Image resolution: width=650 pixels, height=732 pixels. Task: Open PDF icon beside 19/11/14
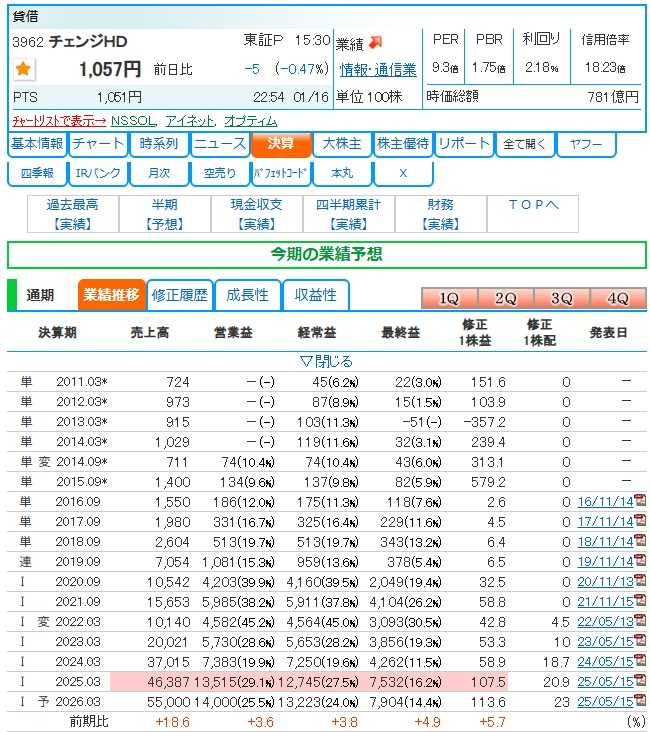click(x=640, y=561)
